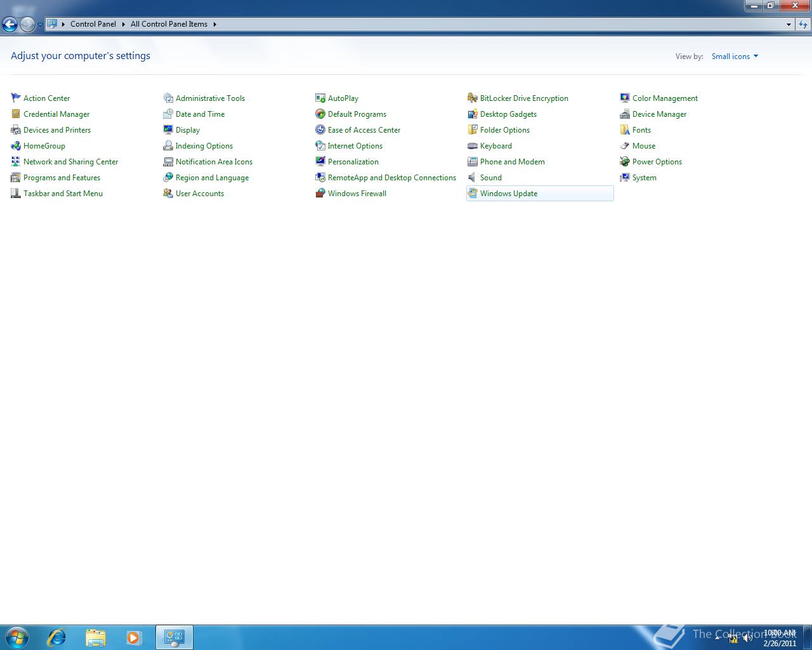This screenshot has width=812, height=650.
Task: Open the Device Manager link
Action: tap(659, 114)
